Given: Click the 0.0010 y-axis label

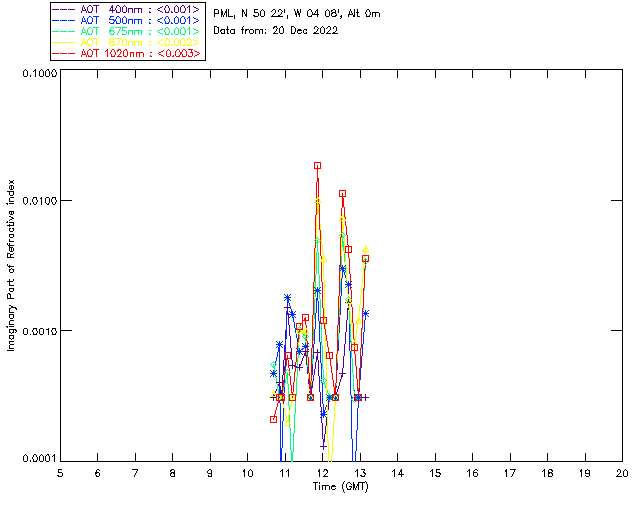Looking at the screenshot, I should pyautogui.click(x=39, y=331).
